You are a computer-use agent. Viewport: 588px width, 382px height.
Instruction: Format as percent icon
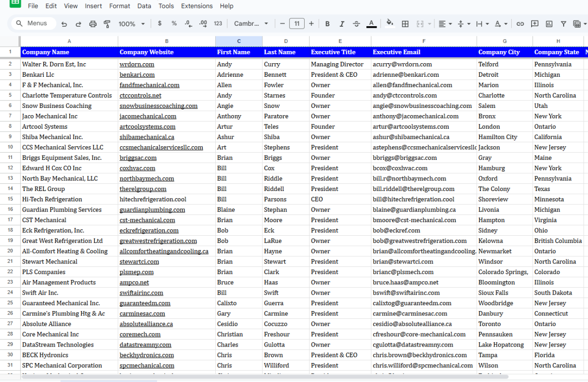pos(174,23)
